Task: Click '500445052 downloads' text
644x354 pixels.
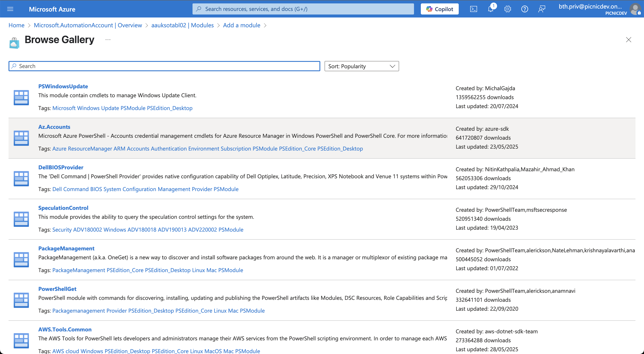Action: coord(483,260)
